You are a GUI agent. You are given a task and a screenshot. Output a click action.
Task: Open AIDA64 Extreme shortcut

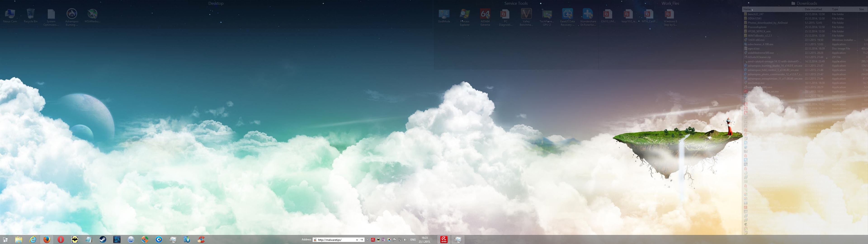pos(485,14)
